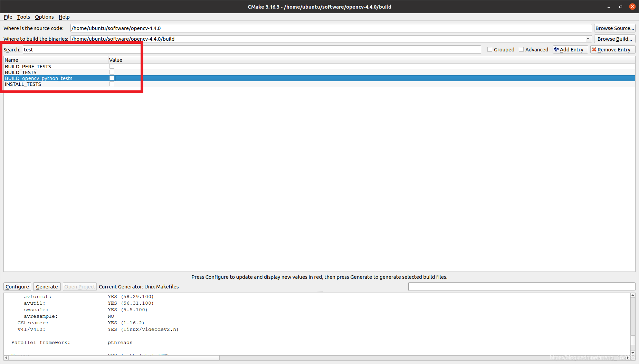Screen dimensions: 639x364
Task: Restore the CMake window size
Action: point(620,7)
